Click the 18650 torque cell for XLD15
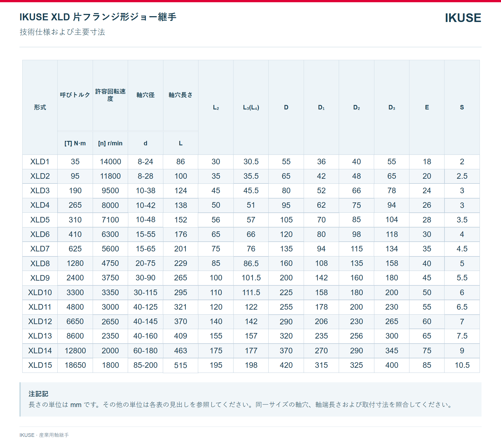The width and height of the screenshot is (501, 448). pos(75,365)
